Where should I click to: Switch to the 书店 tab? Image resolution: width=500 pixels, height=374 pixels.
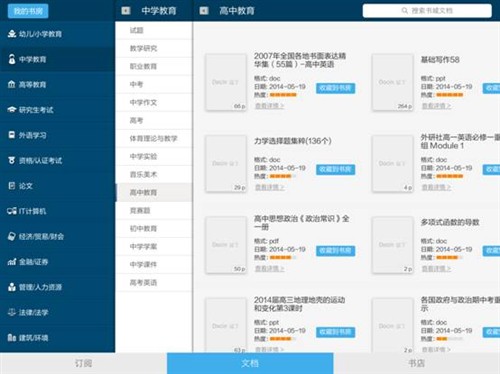tap(417, 363)
